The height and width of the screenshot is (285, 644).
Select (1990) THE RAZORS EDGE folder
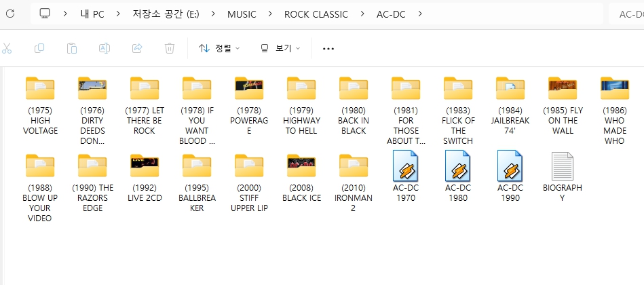(x=92, y=165)
